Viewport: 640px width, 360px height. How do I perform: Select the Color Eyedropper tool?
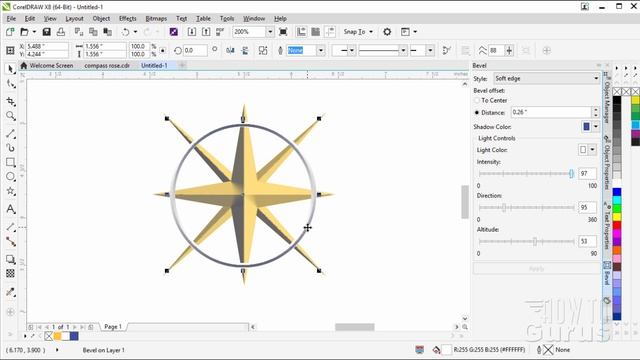(11, 291)
